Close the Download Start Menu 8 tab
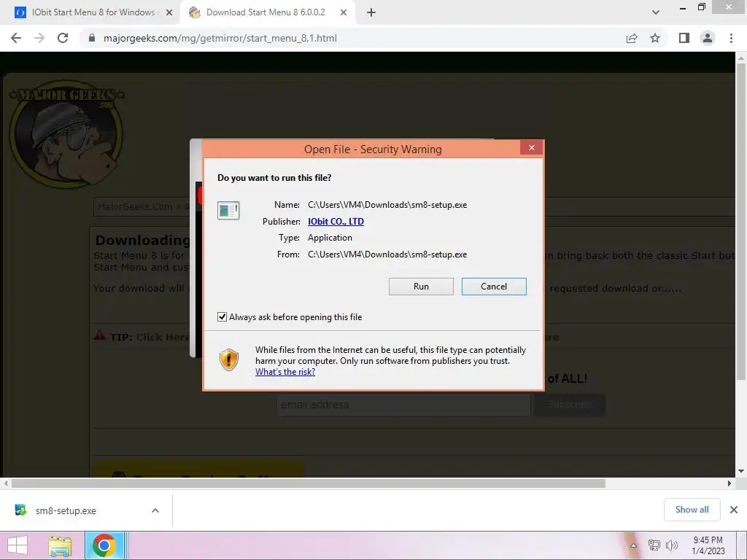This screenshot has height=560, width=747. [344, 13]
